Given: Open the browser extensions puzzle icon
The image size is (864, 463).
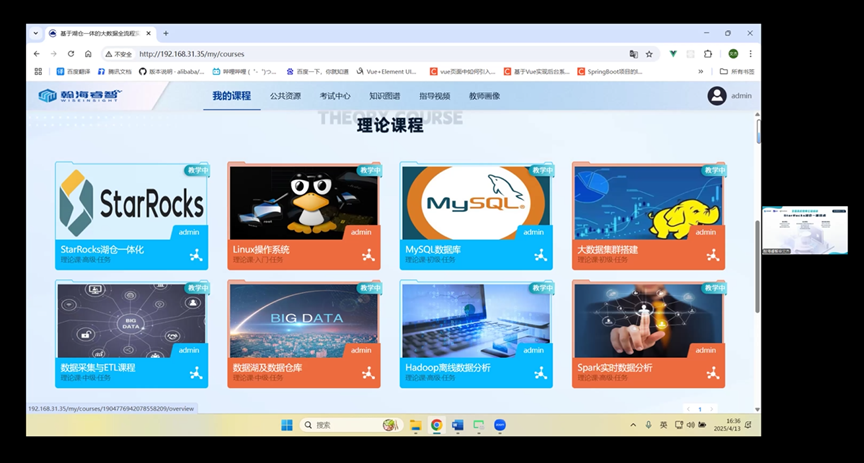Looking at the screenshot, I should (x=708, y=54).
